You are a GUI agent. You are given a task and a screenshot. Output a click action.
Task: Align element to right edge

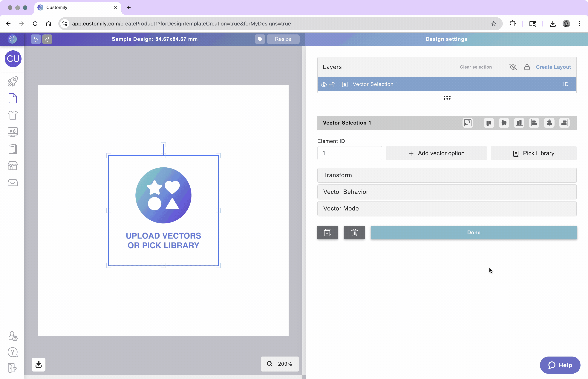click(x=564, y=123)
